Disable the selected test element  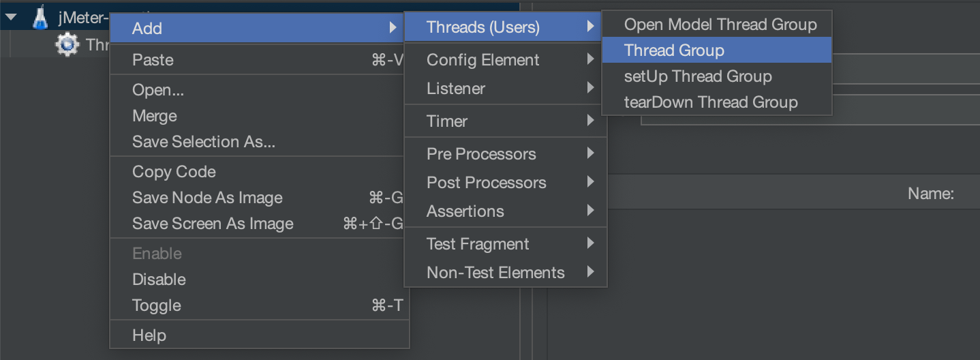point(159,280)
